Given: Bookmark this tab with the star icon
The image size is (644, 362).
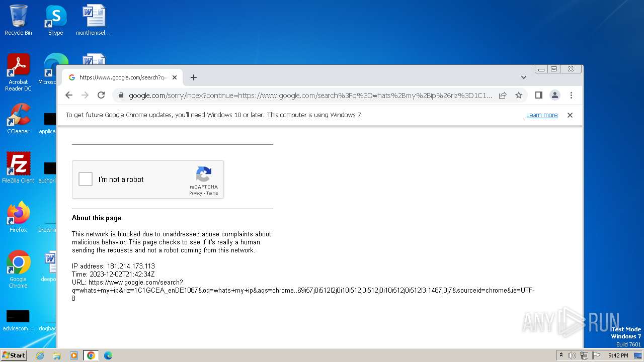Looking at the screenshot, I should coord(519,95).
